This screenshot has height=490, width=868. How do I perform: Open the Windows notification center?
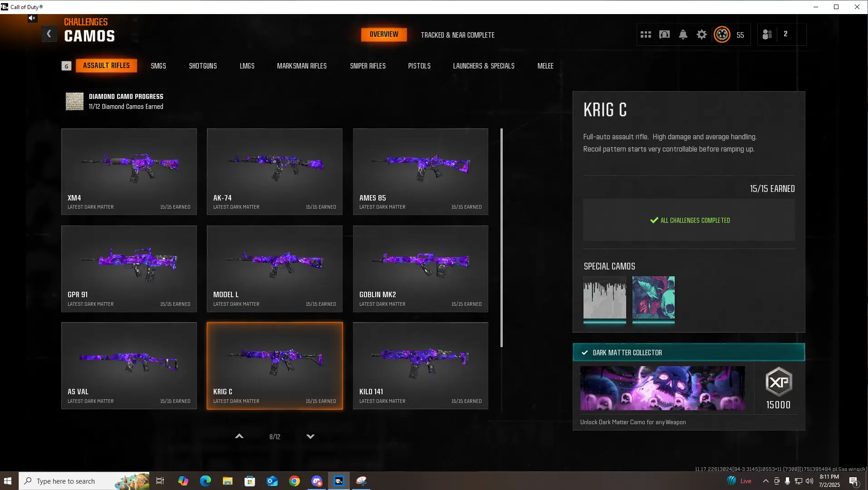(x=853, y=481)
